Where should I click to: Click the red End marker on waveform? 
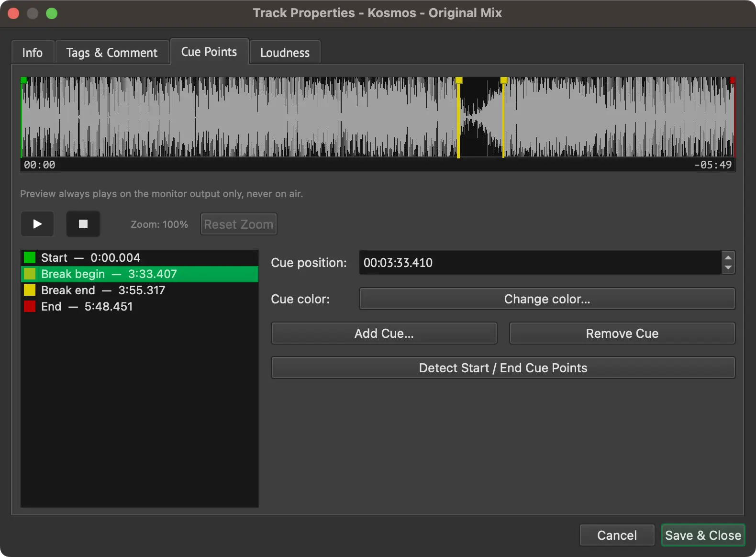point(733,80)
